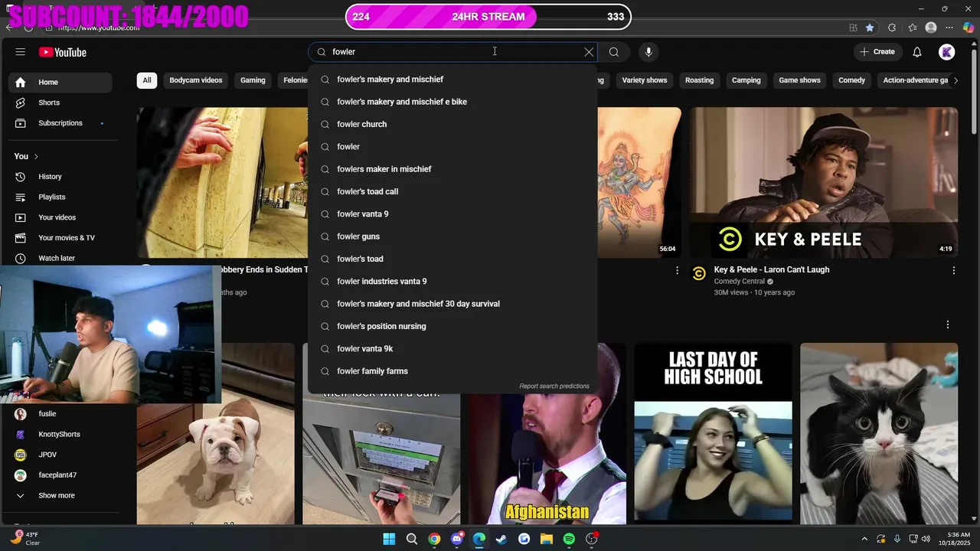
Task: Open Playlists in the sidebar
Action: [60, 197]
